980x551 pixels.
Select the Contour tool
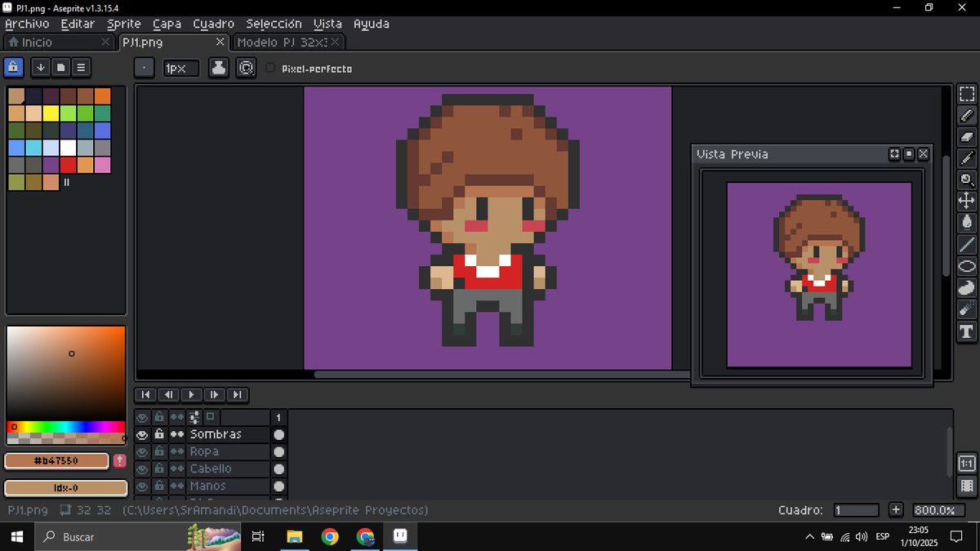click(967, 287)
